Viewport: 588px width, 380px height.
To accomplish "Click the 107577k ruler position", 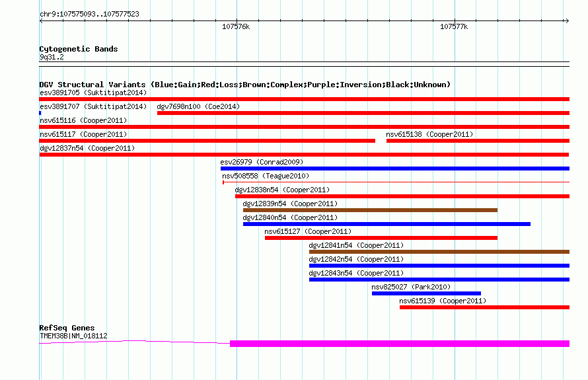I will pyautogui.click(x=454, y=26).
